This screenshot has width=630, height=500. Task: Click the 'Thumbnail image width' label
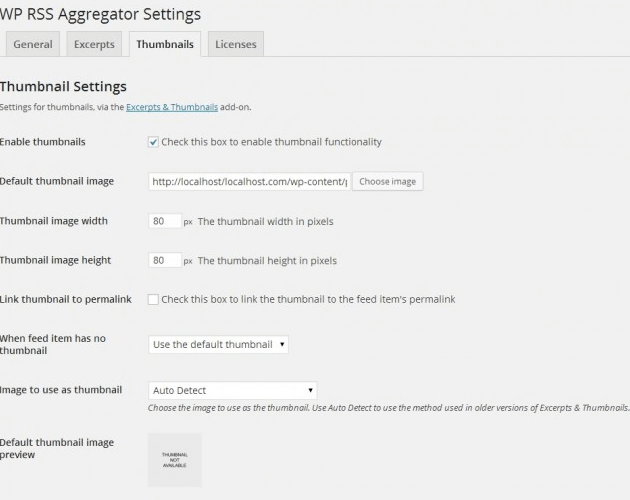[x=54, y=221]
